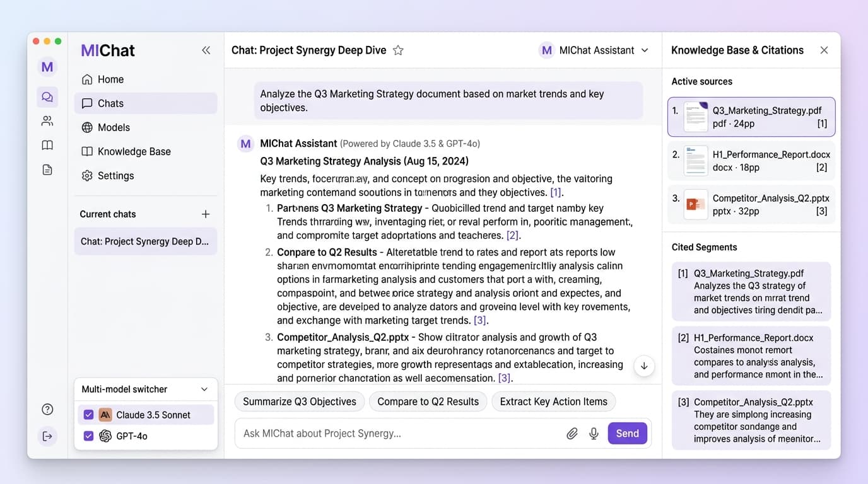Click the Compare to Q2 Results suggestion
This screenshot has width=868, height=484.
click(x=428, y=401)
